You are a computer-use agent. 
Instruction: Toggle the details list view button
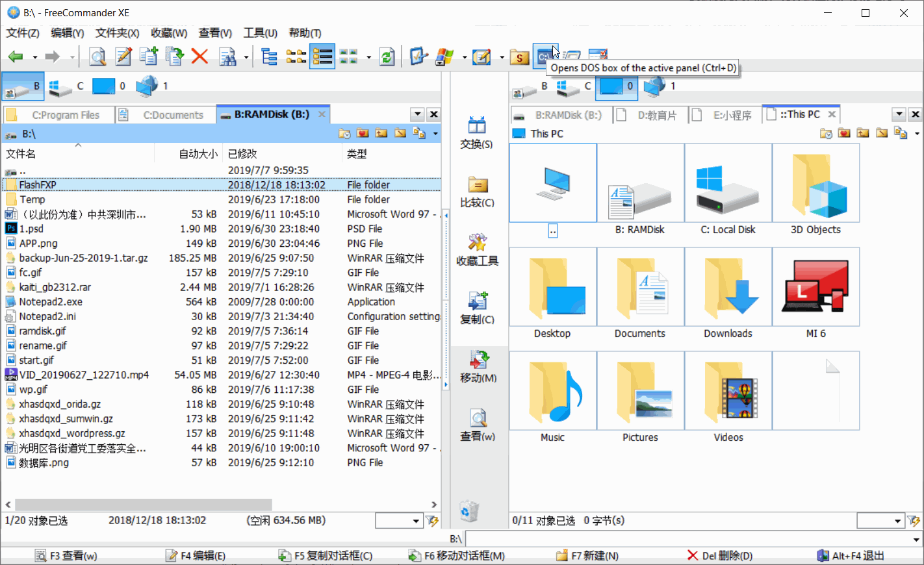click(322, 57)
